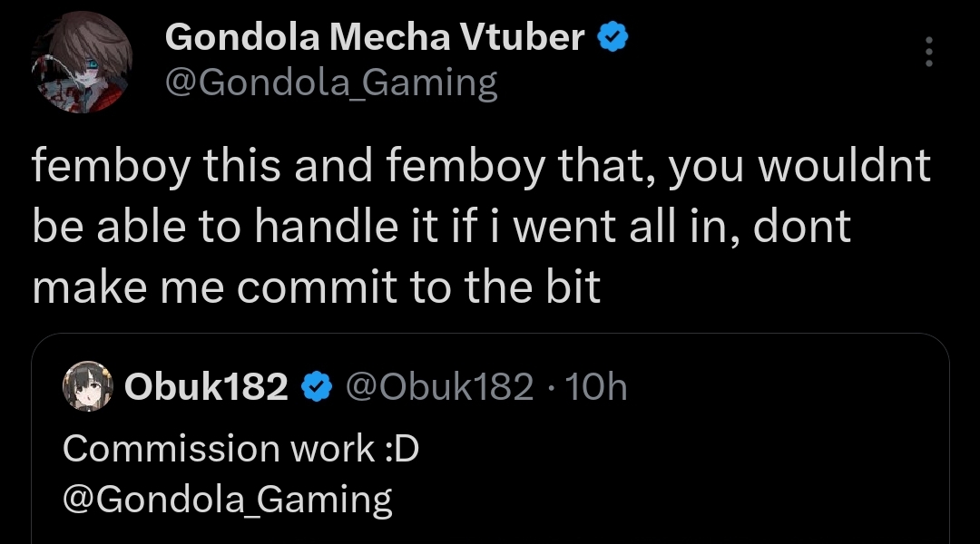
Task: Click tweet line 'be able to handle it'
Action: pyautogui.click(x=441, y=227)
